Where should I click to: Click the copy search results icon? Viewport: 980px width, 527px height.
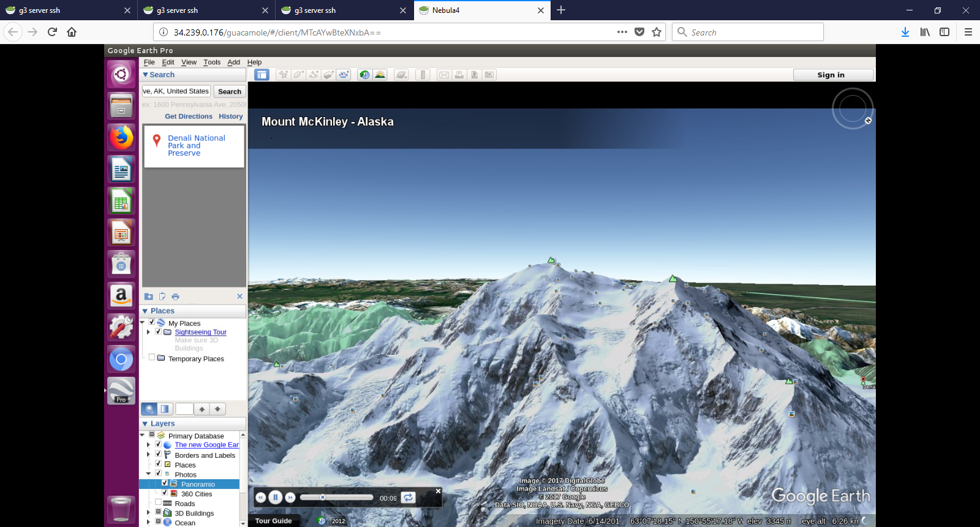pos(162,297)
